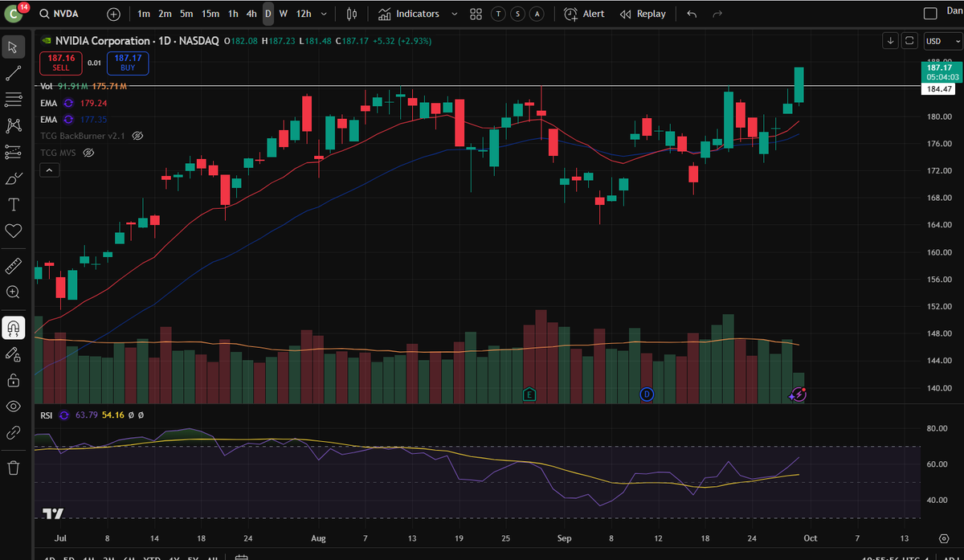The width and height of the screenshot is (964, 560).
Task: Start bar Replay mode
Action: click(x=643, y=14)
